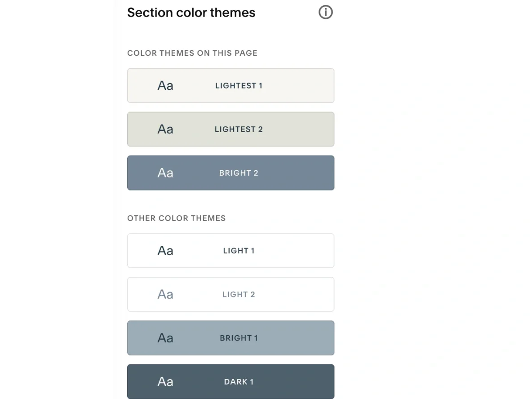Click the DARK 1 label text
This screenshot has width=532, height=399.
(239, 381)
